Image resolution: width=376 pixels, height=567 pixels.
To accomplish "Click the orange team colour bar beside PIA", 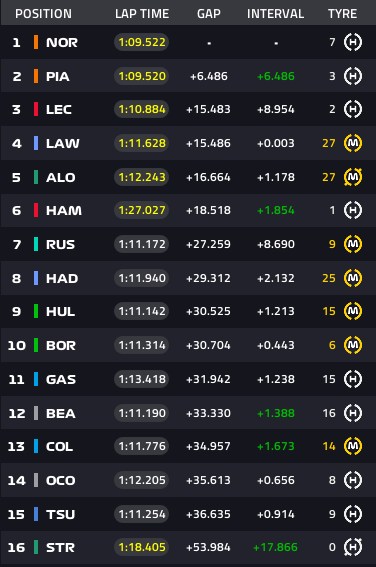I will coord(36,76).
